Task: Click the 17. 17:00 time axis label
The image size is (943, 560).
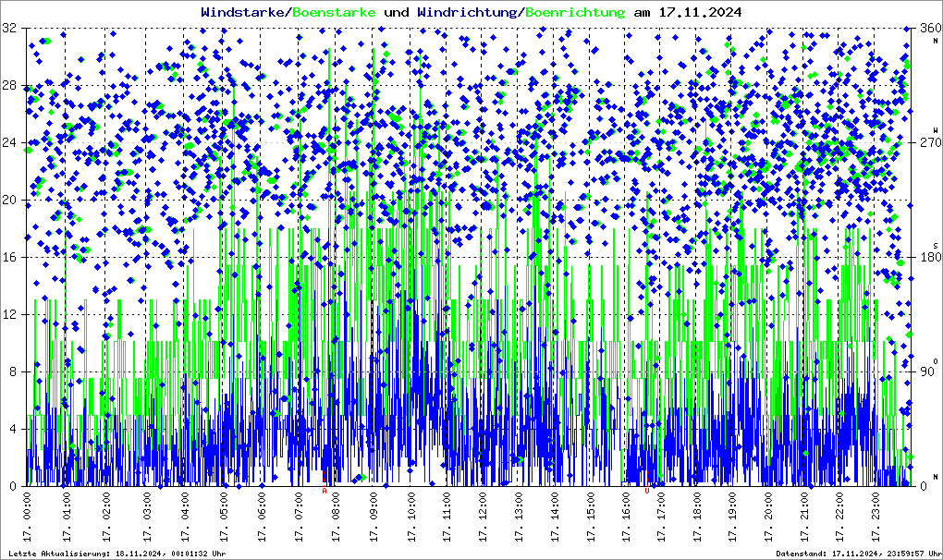Action: pyautogui.click(x=661, y=517)
